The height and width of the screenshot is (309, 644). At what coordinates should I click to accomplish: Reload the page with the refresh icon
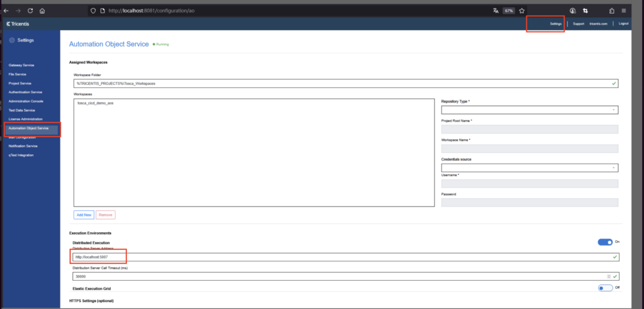tap(30, 11)
